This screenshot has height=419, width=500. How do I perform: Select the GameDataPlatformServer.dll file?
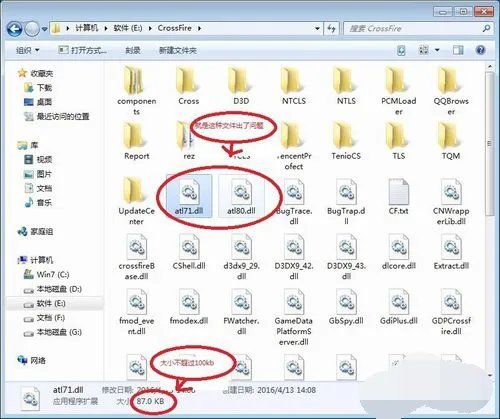(294, 317)
